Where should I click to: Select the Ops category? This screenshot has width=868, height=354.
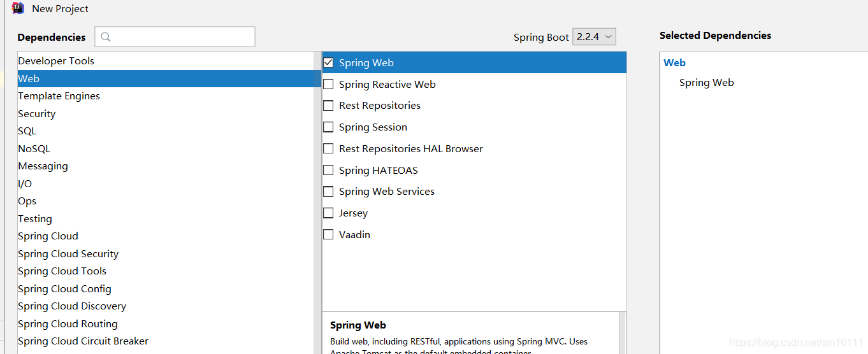(x=166, y=201)
